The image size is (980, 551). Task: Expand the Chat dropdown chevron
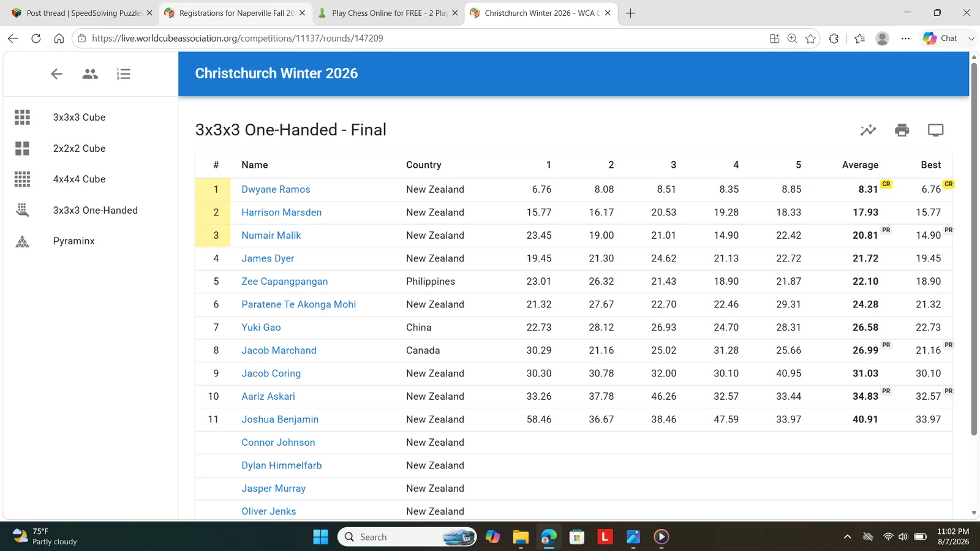click(x=971, y=39)
